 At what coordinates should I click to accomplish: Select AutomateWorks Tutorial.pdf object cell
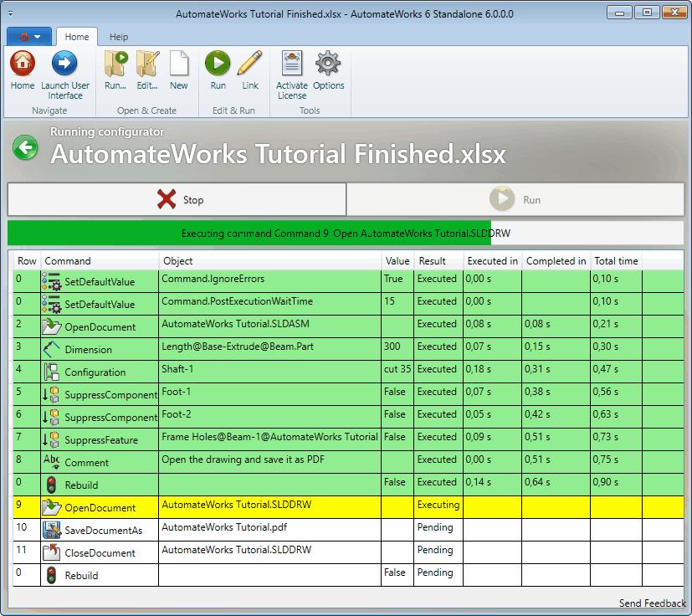tap(269, 530)
